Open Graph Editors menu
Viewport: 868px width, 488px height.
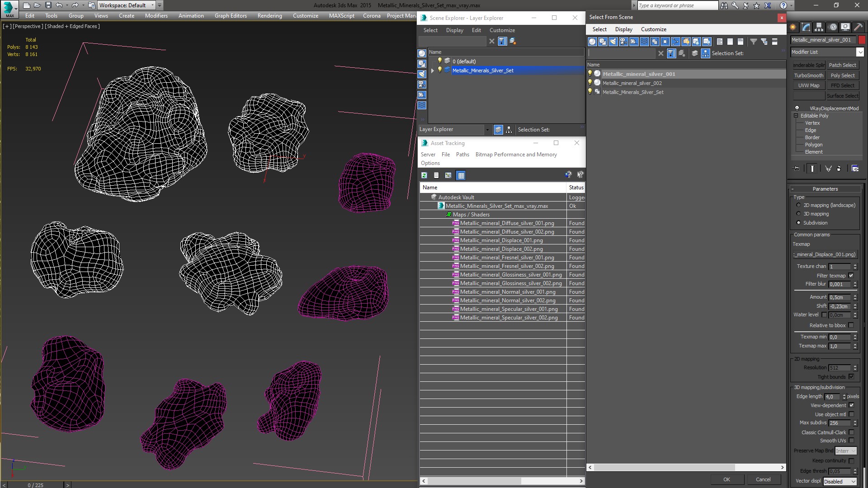coord(231,16)
